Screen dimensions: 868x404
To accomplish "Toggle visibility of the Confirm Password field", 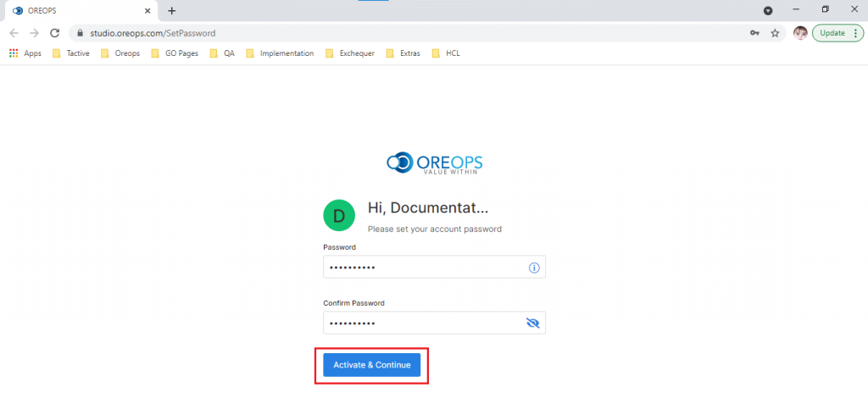I will click(532, 324).
